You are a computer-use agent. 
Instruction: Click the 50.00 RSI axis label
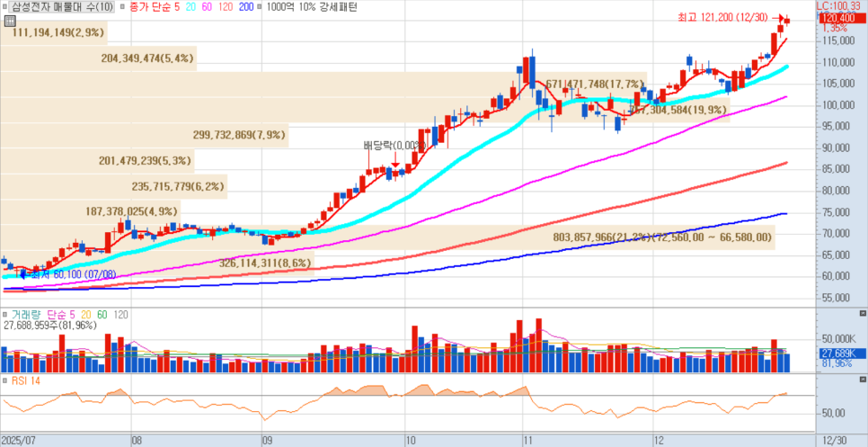click(833, 413)
